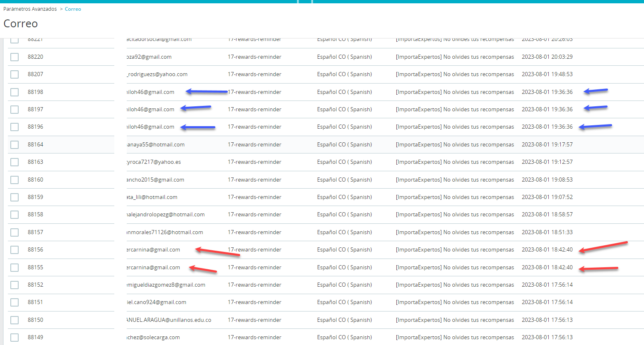Click Español CO (Spanish) in row 88207
Screen dimensions: 644x345
click(x=345, y=74)
